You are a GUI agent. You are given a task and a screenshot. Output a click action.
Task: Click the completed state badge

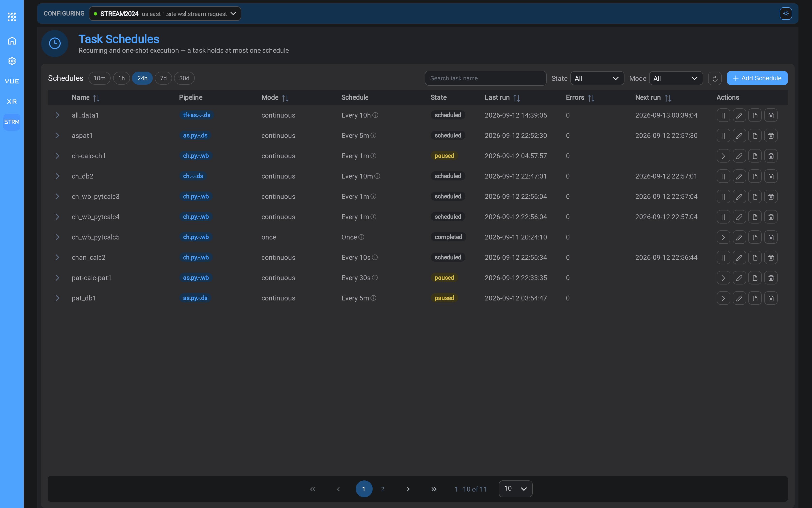pos(448,237)
